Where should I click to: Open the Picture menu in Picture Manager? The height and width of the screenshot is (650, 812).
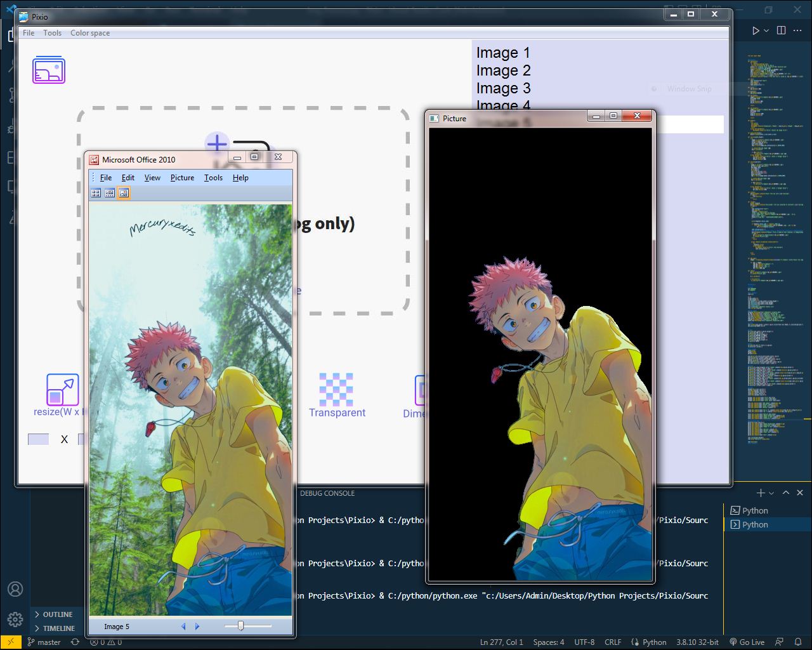pyautogui.click(x=182, y=178)
